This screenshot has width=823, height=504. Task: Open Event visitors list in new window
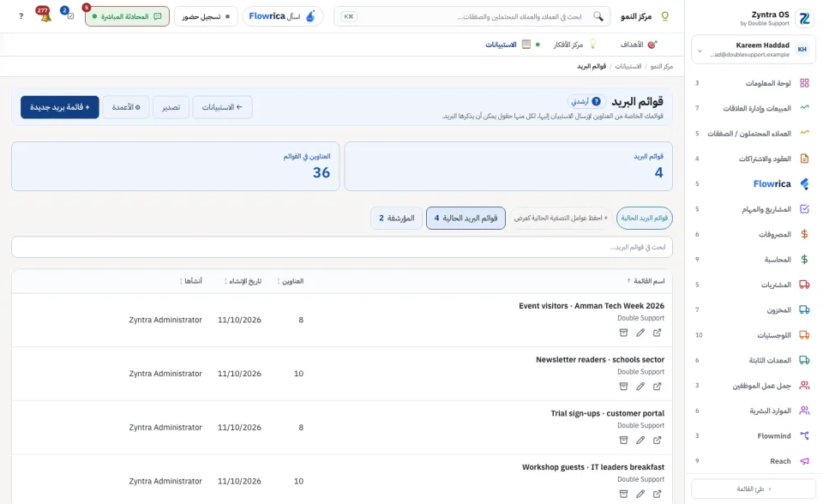click(658, 333)
